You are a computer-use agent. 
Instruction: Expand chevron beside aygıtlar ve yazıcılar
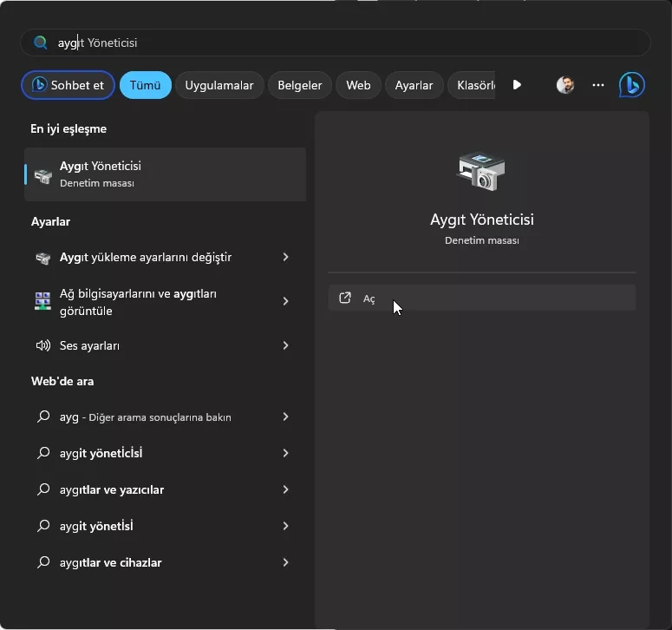pos(286,489)
